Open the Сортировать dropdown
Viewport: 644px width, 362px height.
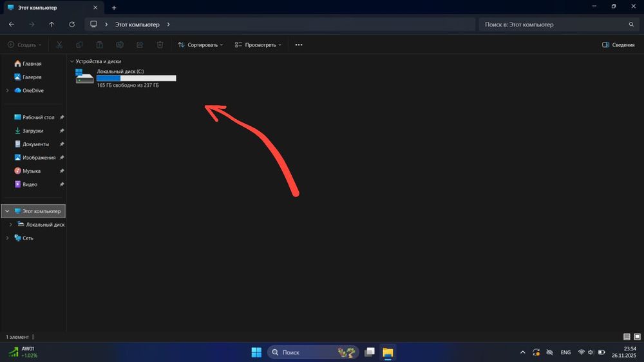pos(200,45)
